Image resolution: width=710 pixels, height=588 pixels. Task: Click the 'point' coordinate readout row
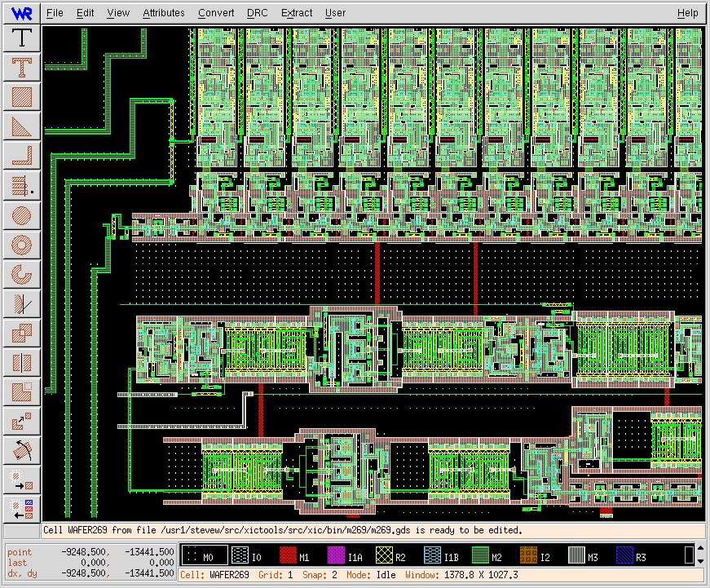pyautogui.click(x=90, y=552)
